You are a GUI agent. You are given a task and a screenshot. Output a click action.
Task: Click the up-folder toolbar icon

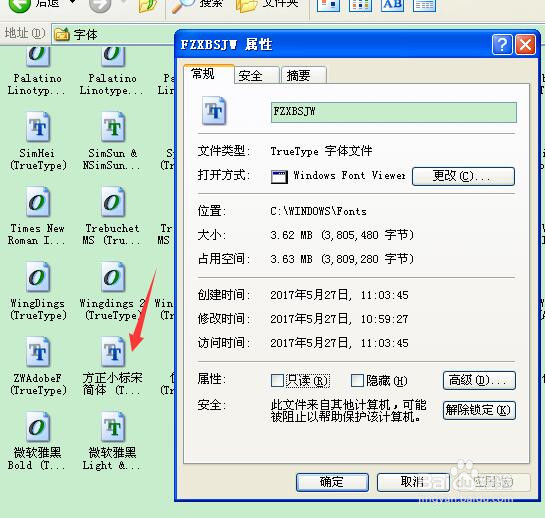[x=148, y=5]
